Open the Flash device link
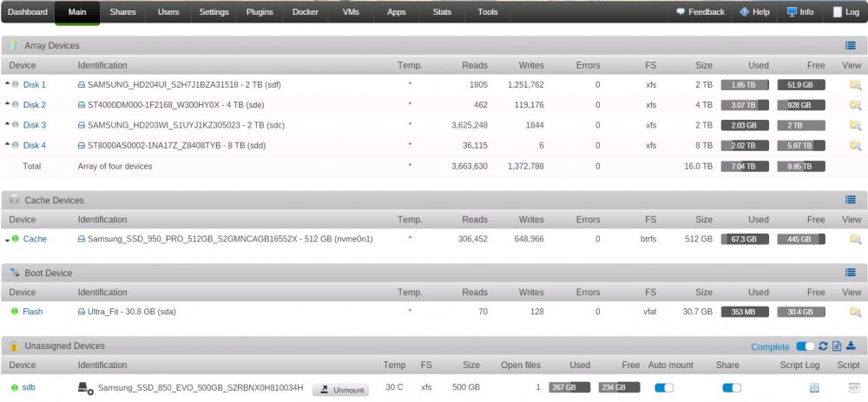The width and height of the screenshot is (868, 402). (x=33, y=312)
